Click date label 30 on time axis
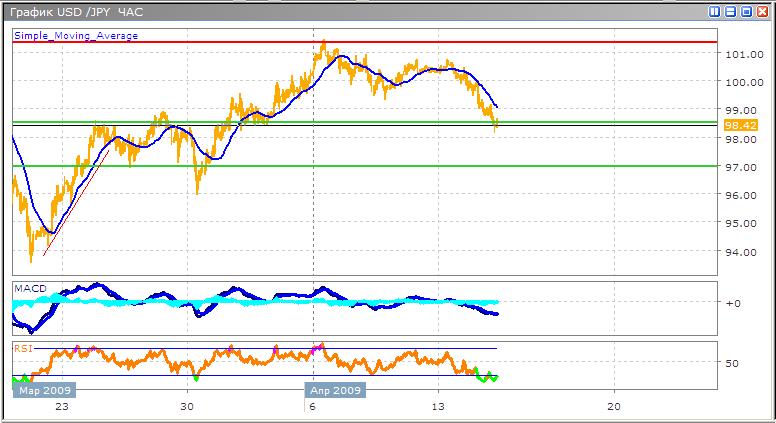 (187, 407)
